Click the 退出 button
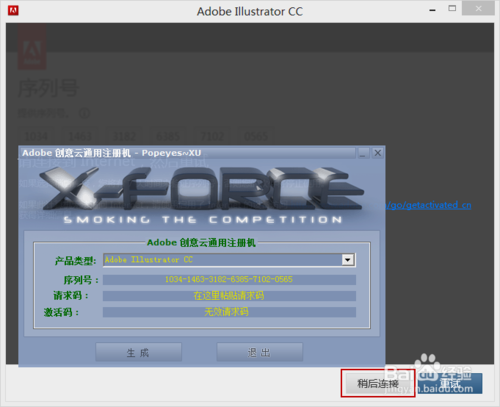Image resolution: width=500 pixels, height=407 pixels. [259, 352]
